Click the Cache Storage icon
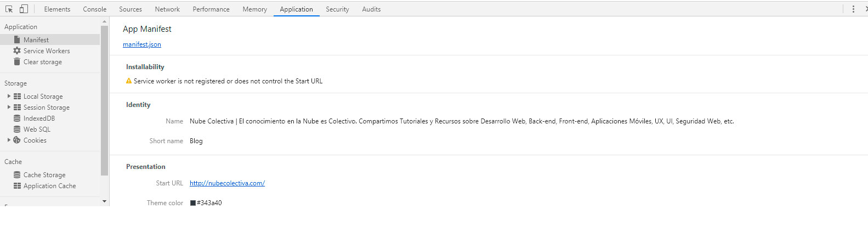The image size is (868, 226). 17,174
